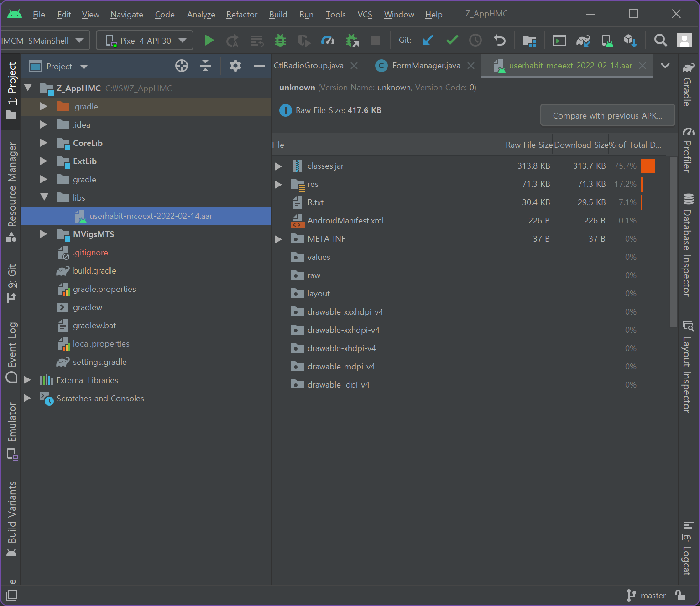Expand the CoreLib module folder

(44, 143)
